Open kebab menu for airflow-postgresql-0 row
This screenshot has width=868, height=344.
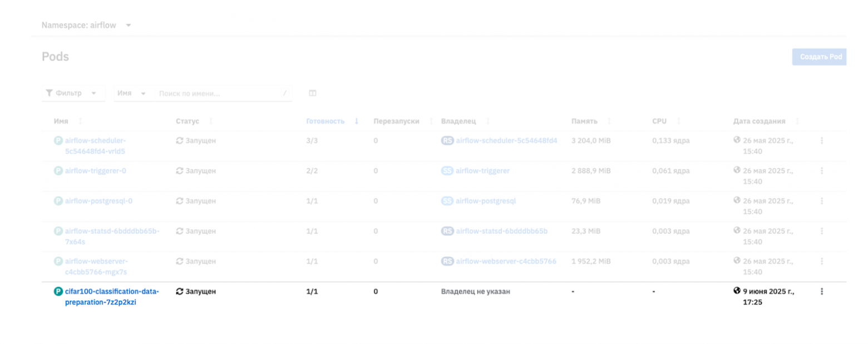tap(821, 201)
